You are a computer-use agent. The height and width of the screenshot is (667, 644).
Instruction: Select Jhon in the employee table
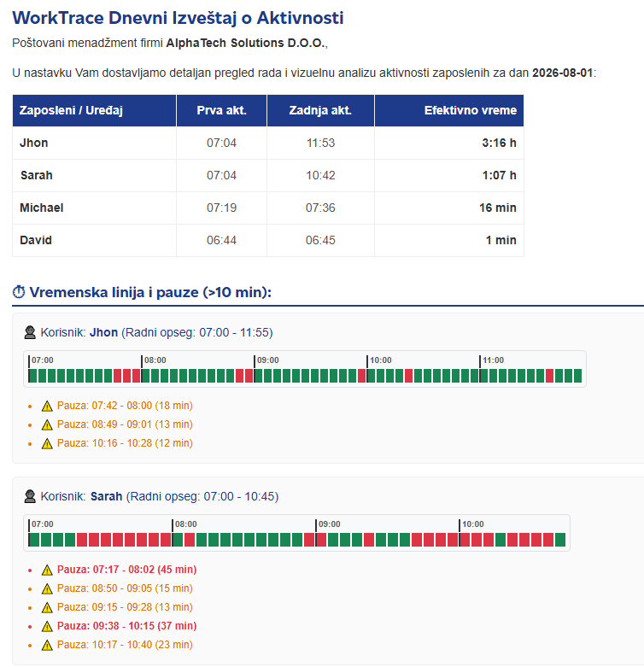pyautogui.click(x=34, y=143)
